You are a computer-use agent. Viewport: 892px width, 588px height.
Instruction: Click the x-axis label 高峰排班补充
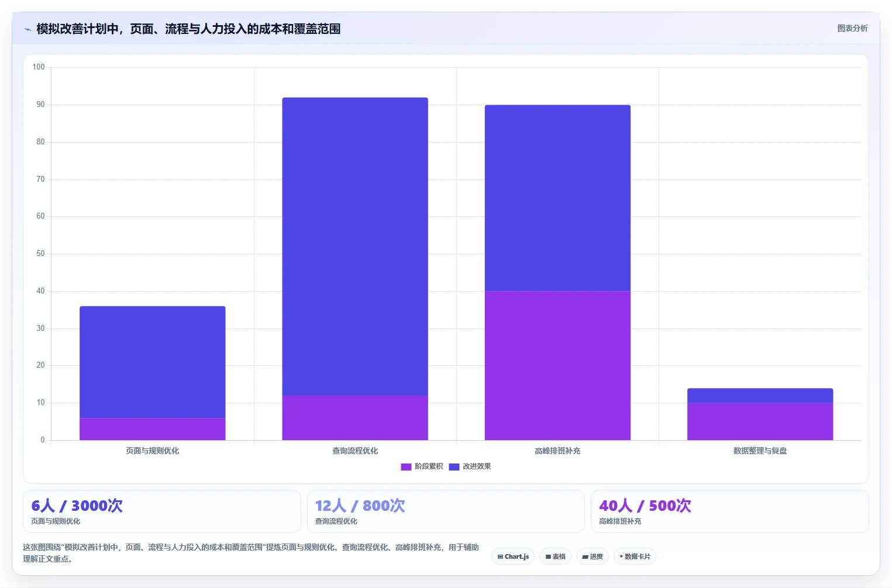click(x=557, y=451)
